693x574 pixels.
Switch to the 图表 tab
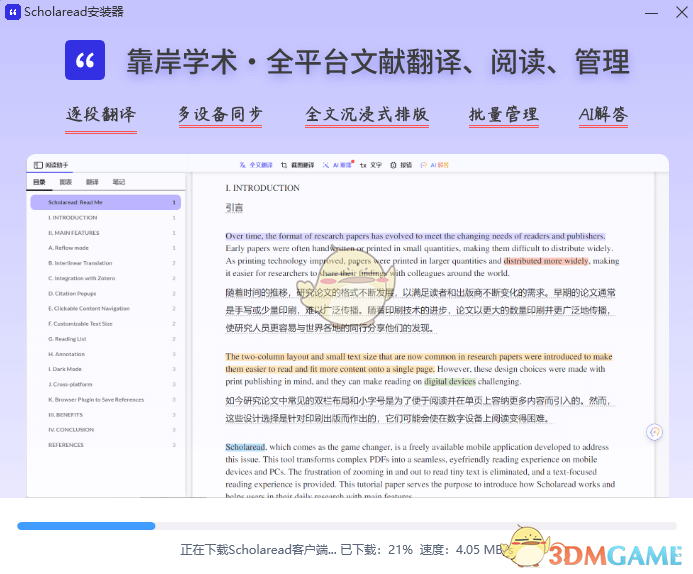pyautogui.click(x=65, y=182)
